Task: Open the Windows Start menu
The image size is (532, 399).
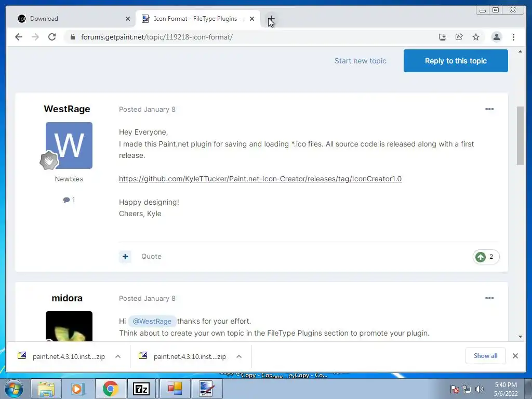Action: tap(14, 389)
